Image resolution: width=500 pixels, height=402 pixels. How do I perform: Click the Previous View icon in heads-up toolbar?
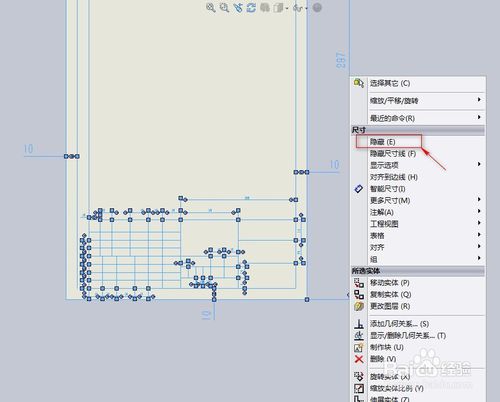point(238,8)
